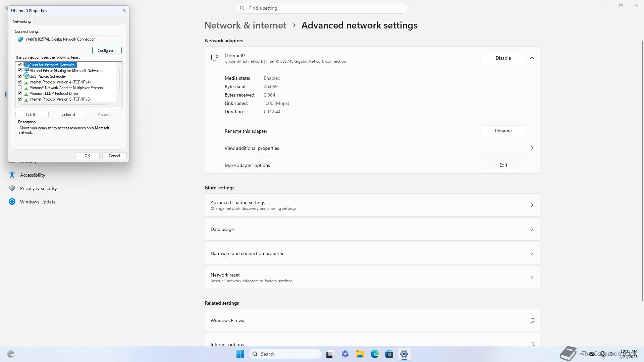Expand View additional properties row
The height and width of the screenshot is (362, 644).
pos(532,148)
